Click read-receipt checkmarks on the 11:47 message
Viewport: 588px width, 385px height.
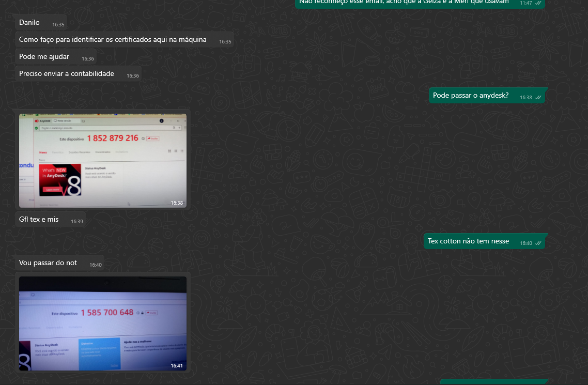pyautogui.click(x=538, y=3)
